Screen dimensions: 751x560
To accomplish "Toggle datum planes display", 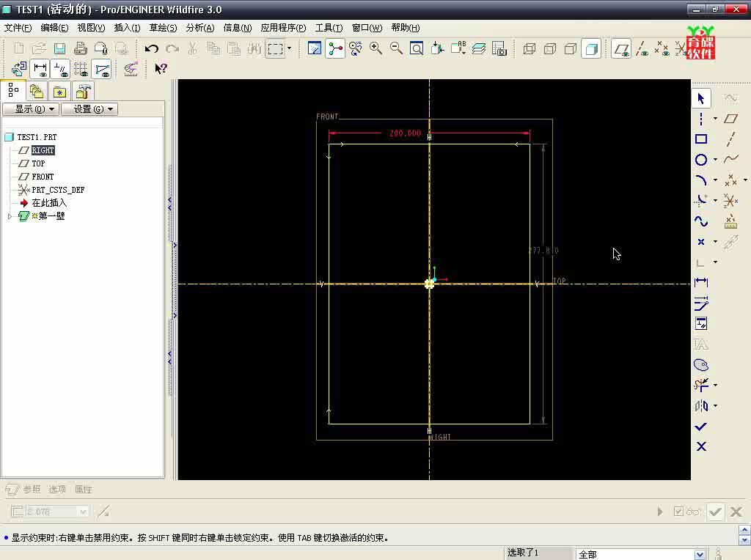I will point(622,49).
